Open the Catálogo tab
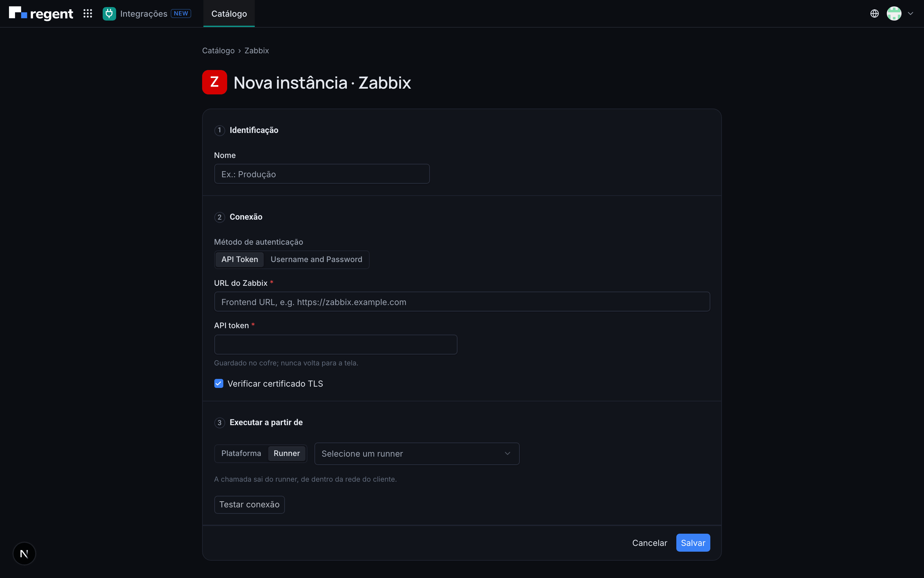Screen dimensions: 924x578 tap(229, 14)
